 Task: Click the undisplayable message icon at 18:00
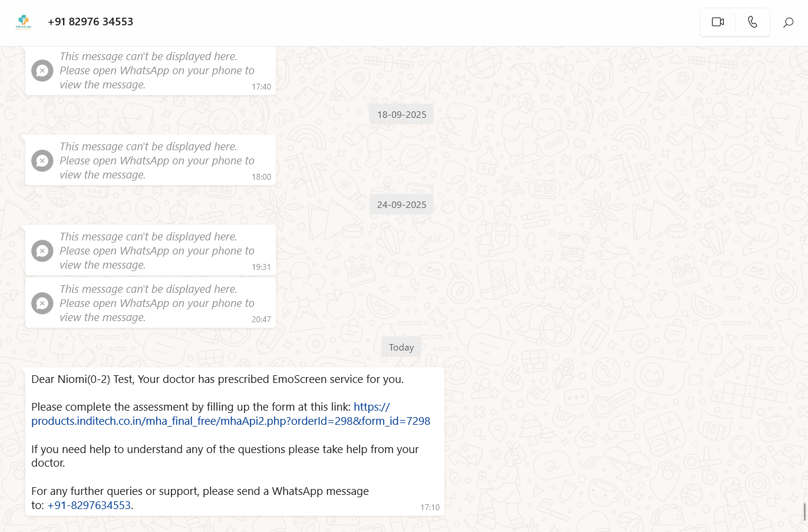pyautogui.click(x=42, y=161)
